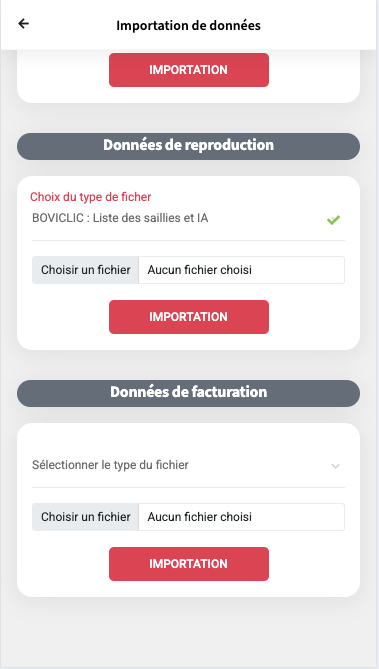379x669 pixels.
Task: Click the divider line under BOVICLIC selection
Action: (x=188, y=241)
